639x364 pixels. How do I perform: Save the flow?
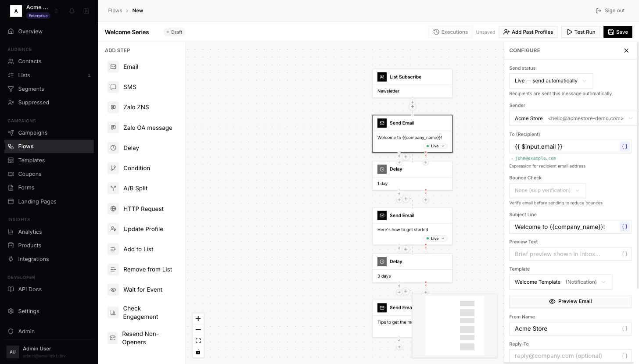coord(617,32)
